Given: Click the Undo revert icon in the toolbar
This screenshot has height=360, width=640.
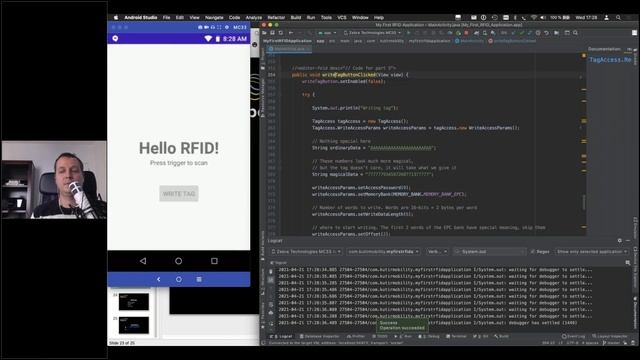Looking at the screenshot, I should [x=547, y=33].
